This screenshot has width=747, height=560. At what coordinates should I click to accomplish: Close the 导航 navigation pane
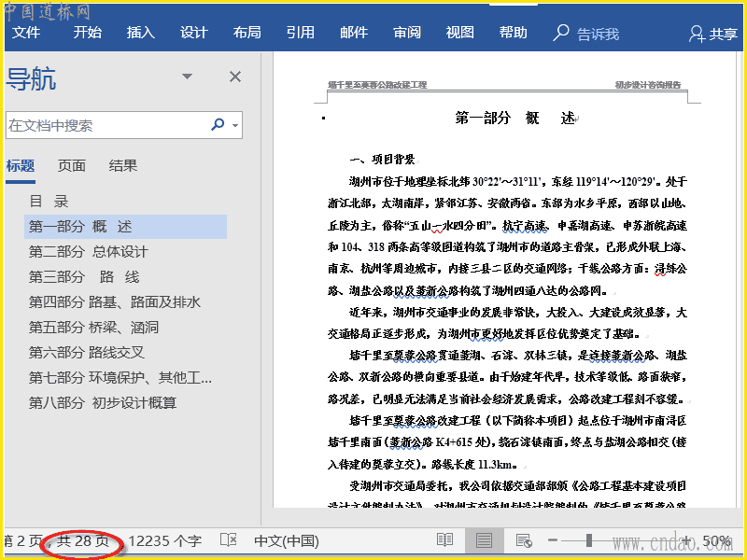point(235,77)
